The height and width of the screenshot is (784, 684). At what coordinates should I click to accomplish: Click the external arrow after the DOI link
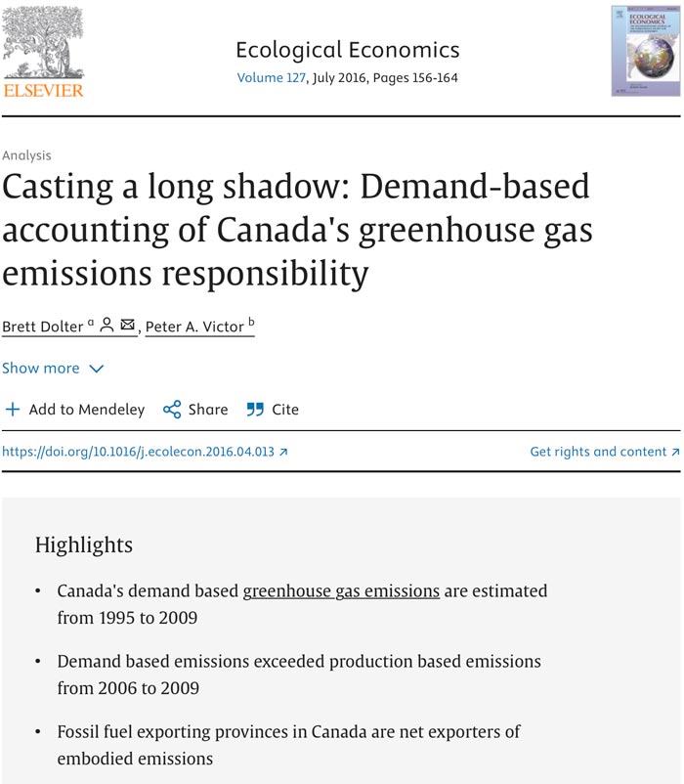point(283,453)
